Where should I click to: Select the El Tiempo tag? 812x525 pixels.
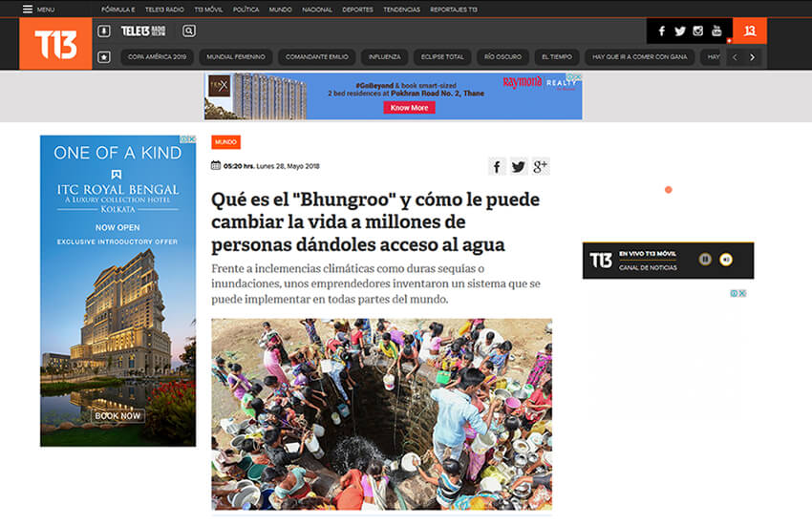tap(557, 57)
